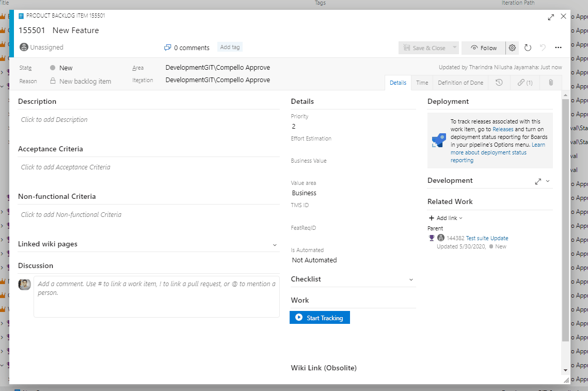Screen dimensions: 588x391
Task: Expand the Checklist section chevron
Action: 411,279
